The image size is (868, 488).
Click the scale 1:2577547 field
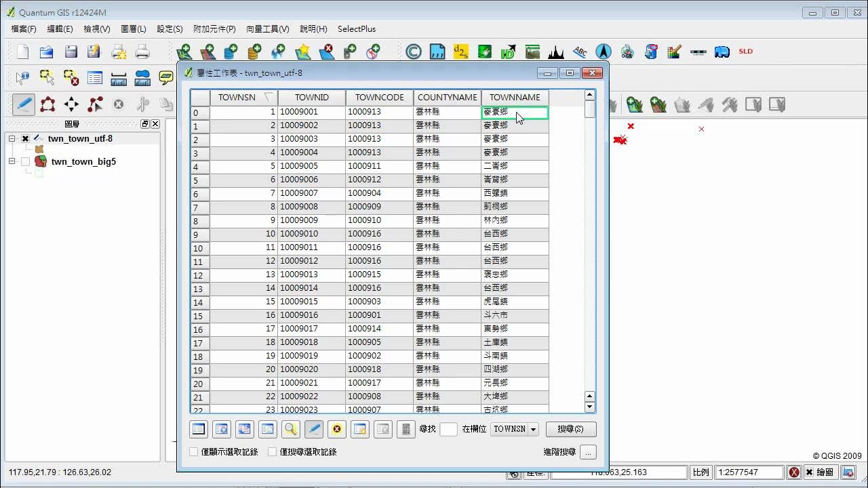(748, 472)
